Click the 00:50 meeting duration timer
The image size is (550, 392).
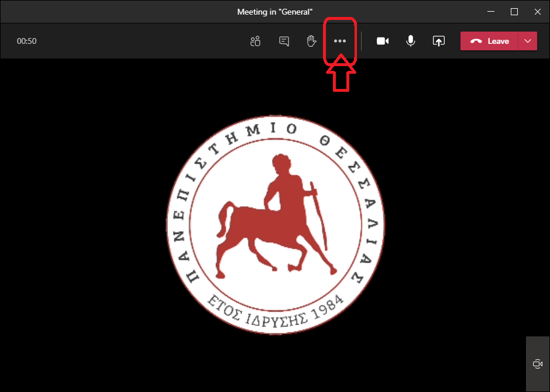pos(26,41)
